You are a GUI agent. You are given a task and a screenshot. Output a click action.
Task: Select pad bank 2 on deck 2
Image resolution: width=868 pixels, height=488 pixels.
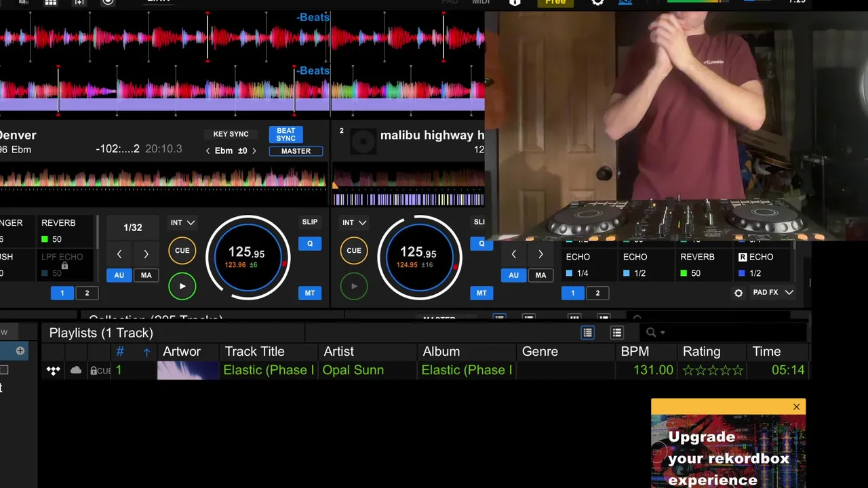[x=597, y=293]
